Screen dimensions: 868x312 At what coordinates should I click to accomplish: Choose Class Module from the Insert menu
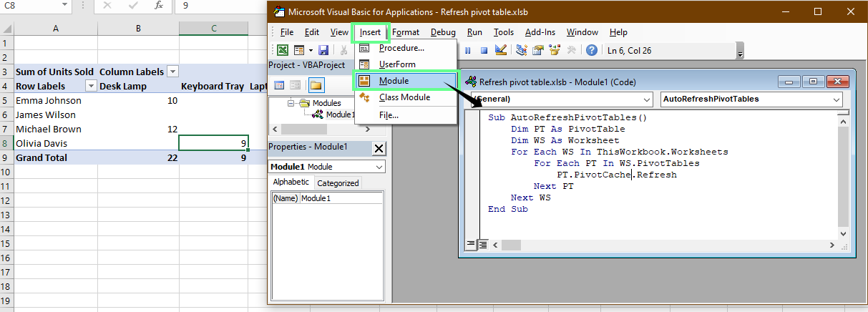click(x=404, y=97)
